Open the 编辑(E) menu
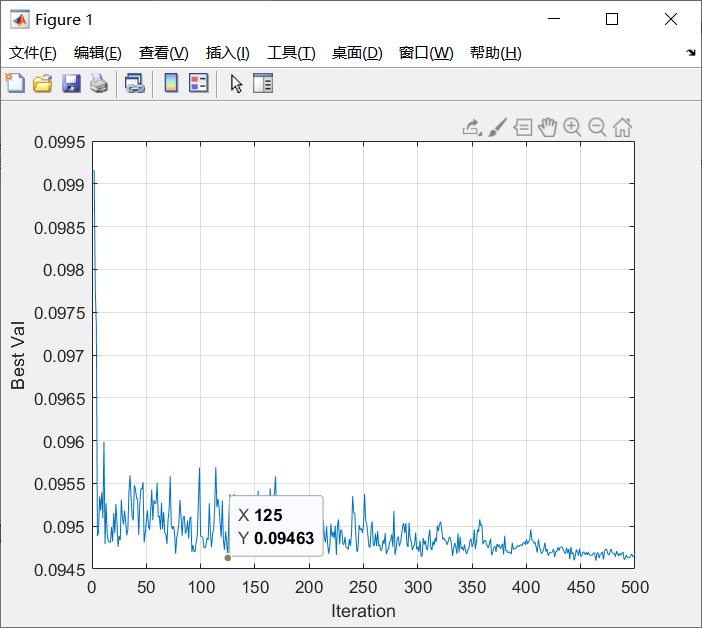The image size is (702, 628). click(98, 53)
